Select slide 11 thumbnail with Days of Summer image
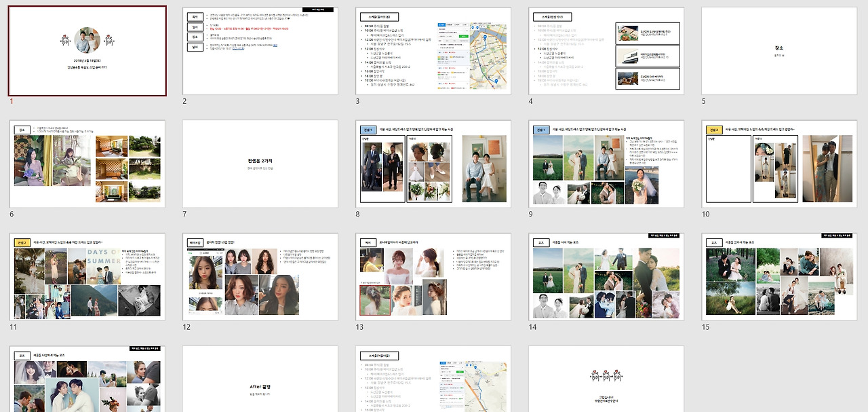868x412 pixels. [88, 277]
